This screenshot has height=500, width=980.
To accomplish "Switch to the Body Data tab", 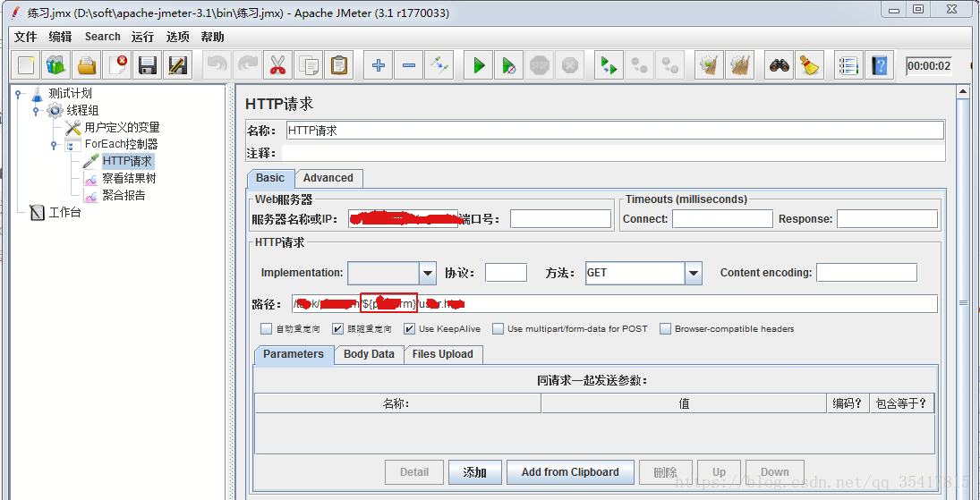I will coord(369,354).
